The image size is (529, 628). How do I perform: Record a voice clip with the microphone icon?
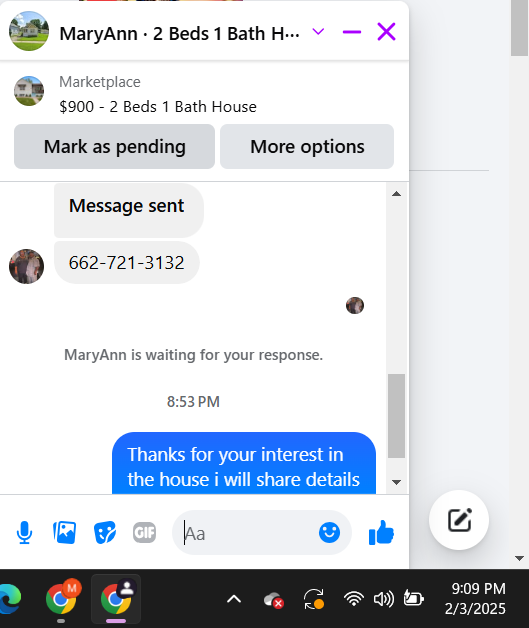(x=24, y=533)
